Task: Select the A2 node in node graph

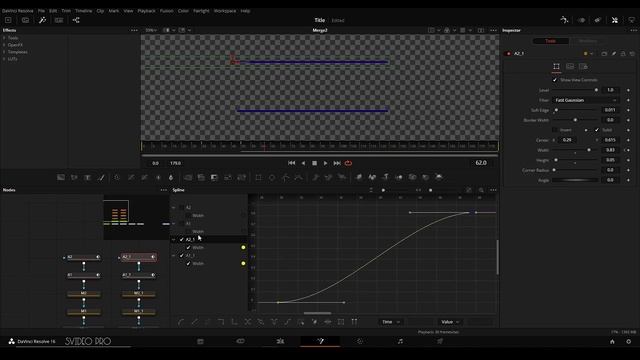Action: [x=84, y=257]
